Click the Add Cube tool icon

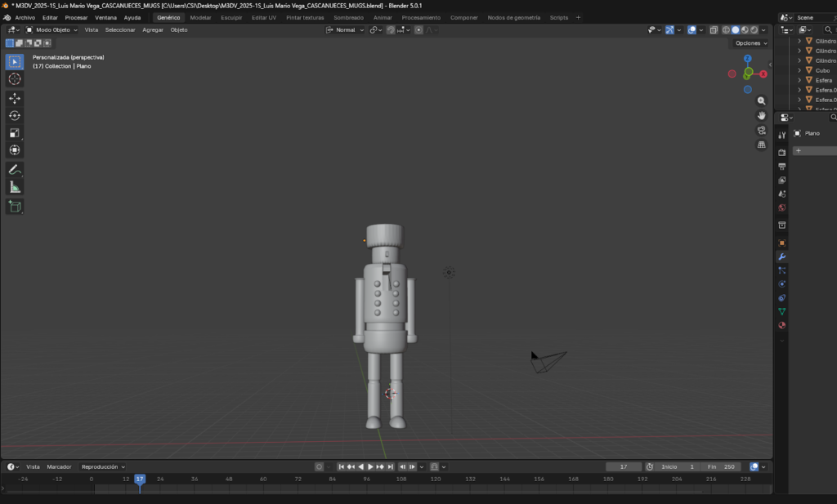(15, 207)
